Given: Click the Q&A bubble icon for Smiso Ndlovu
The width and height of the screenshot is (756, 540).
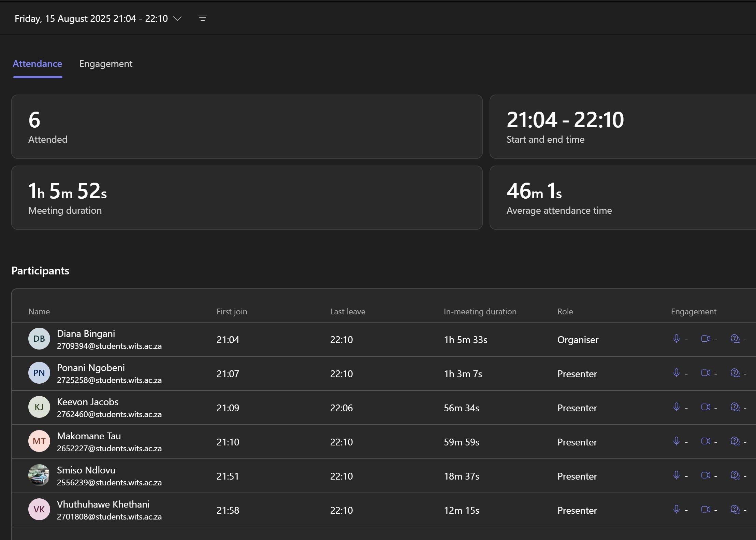Looking at the screenshot, I should coord(734,475).
